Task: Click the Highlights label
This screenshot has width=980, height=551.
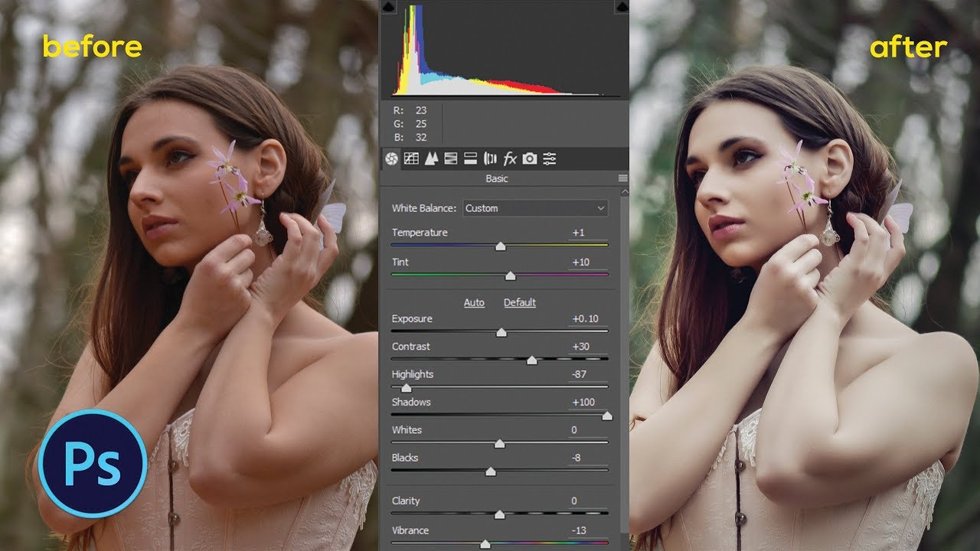Action: click(x=413, y=374)
